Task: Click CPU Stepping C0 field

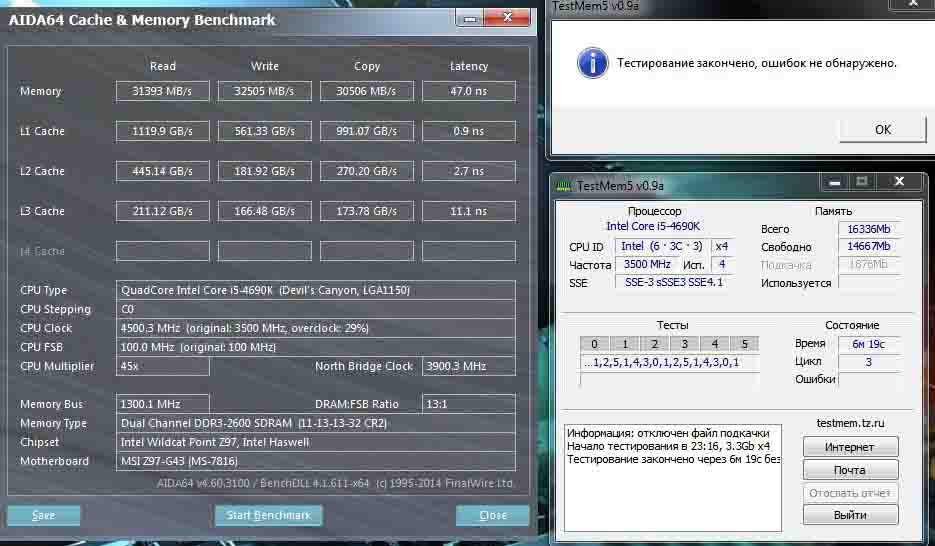Action: (315, 309)
